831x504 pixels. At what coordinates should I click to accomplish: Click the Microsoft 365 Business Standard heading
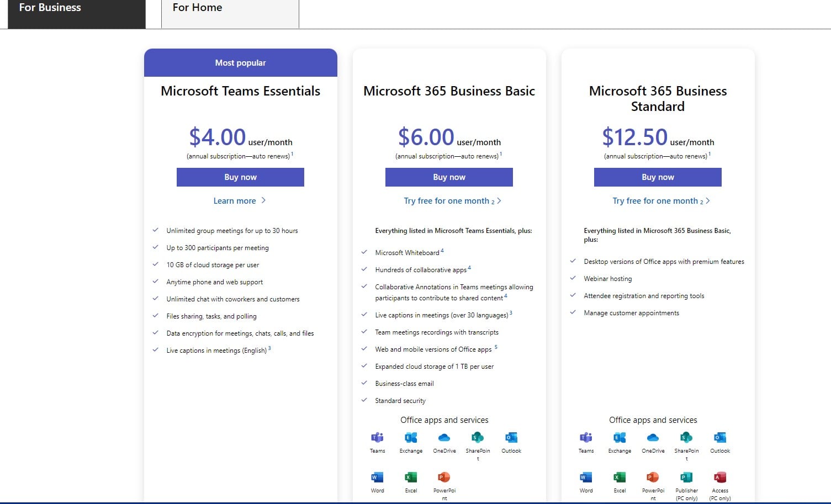coord(658,99)
